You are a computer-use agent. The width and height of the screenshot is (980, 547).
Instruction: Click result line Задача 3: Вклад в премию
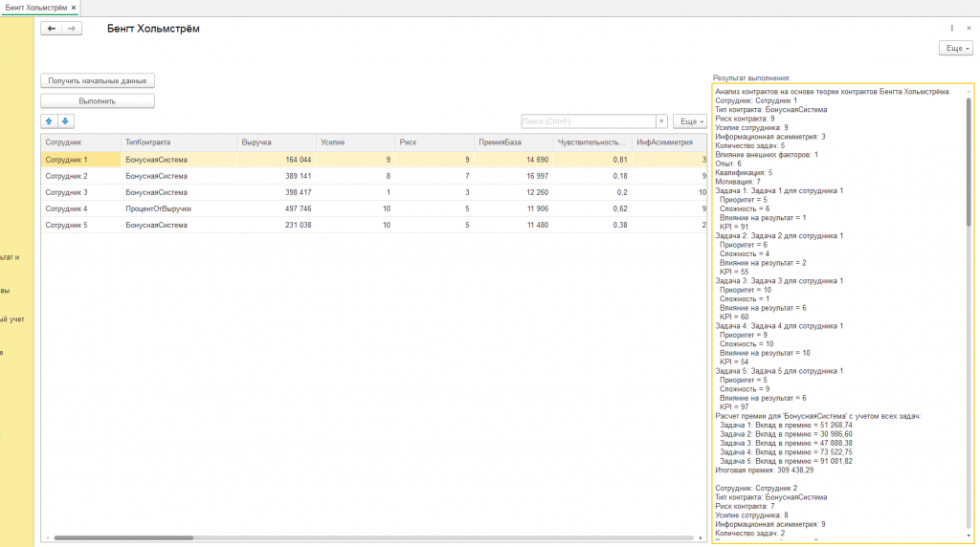coord(786,443)
